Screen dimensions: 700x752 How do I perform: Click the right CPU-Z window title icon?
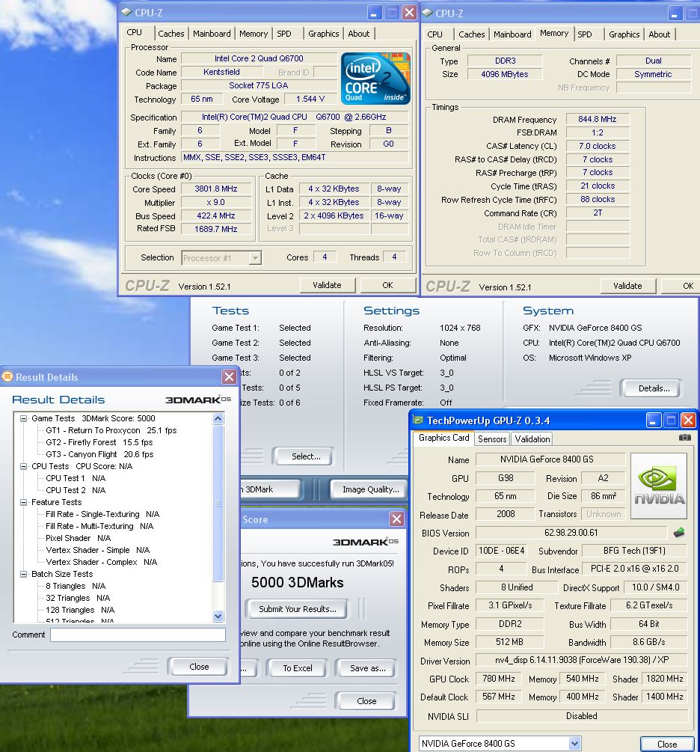pyautogui.click(x=427, y=13)
